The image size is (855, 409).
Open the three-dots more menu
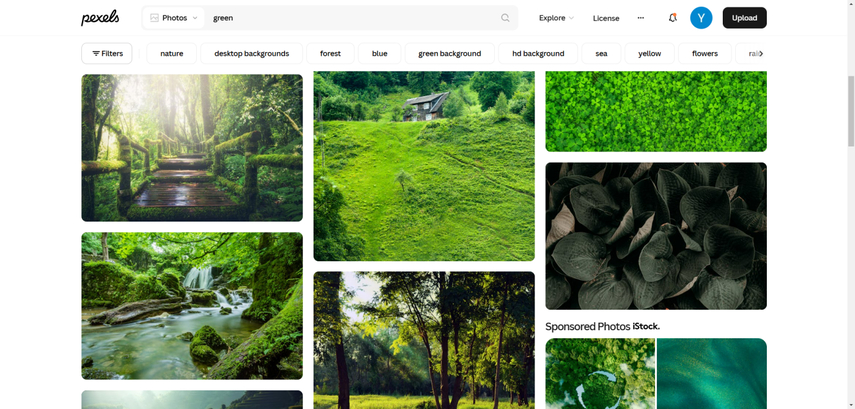coord(641,18)
